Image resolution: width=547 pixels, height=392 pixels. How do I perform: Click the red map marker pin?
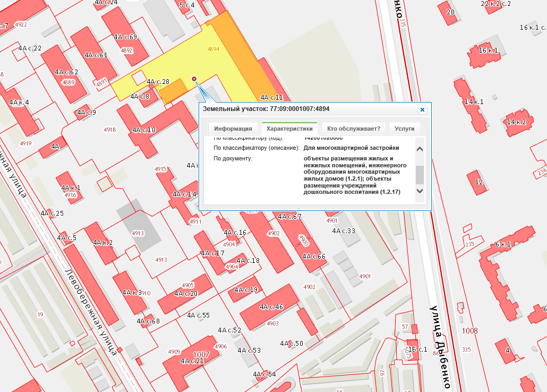(x=194, y=79)
